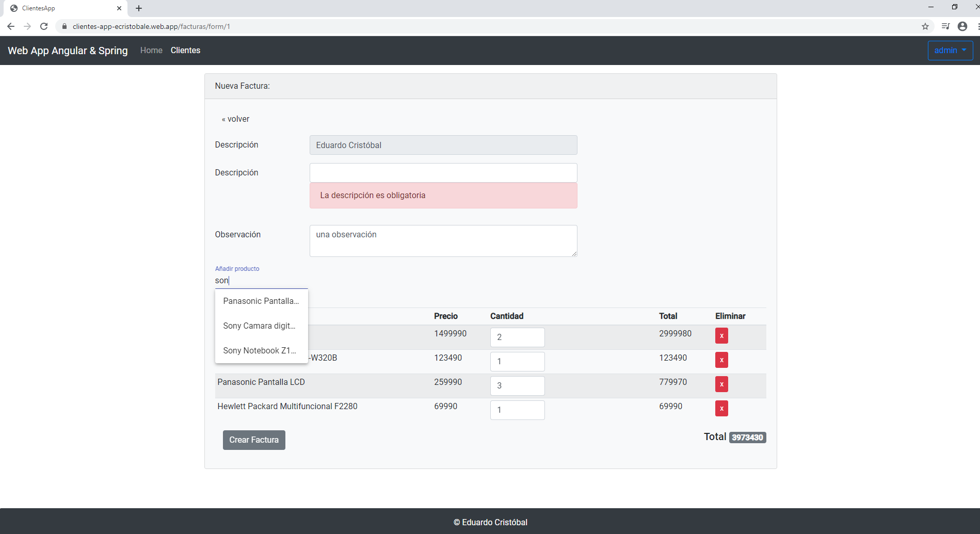Screen dimensions: 980x534
Task: Remove the Hewlett Packard Multifuncional item
Action: (x=721, y=409)
